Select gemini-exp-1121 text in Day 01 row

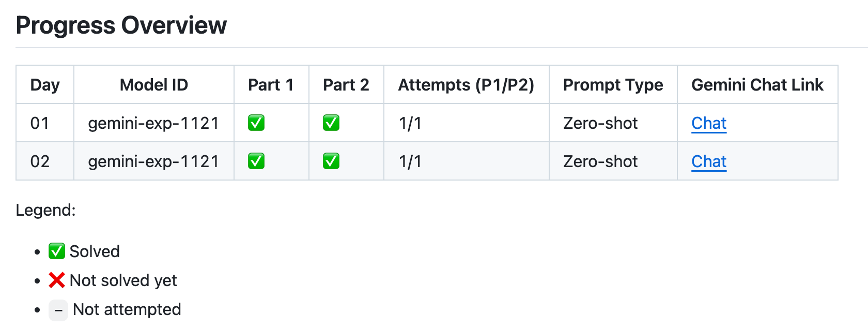coord(153,123)
